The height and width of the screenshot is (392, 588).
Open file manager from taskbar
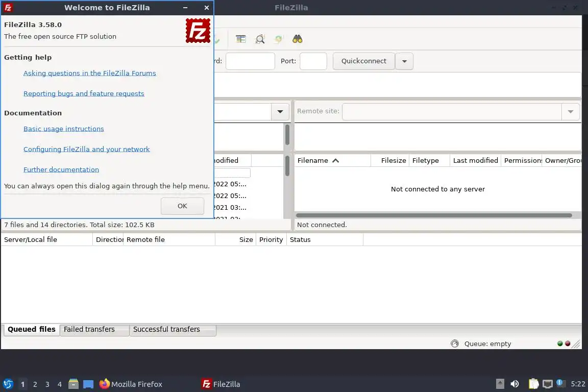[73, 384]
